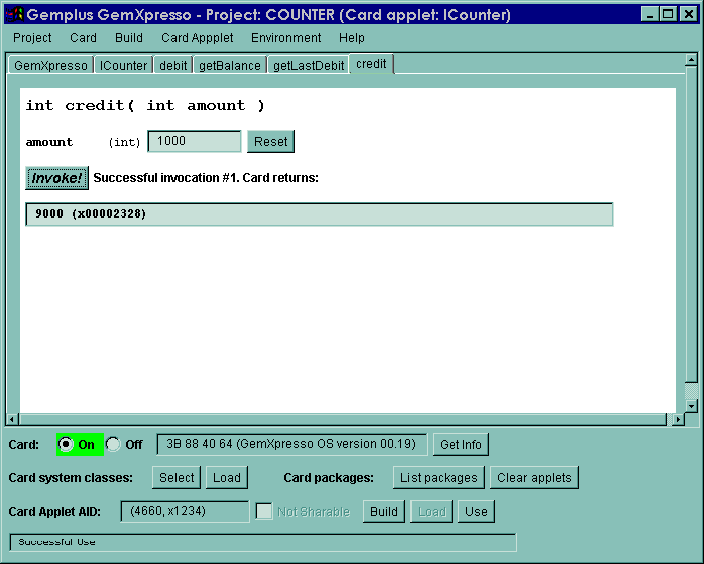
Task: Click the Clear applets button
Action: [534, 477]
